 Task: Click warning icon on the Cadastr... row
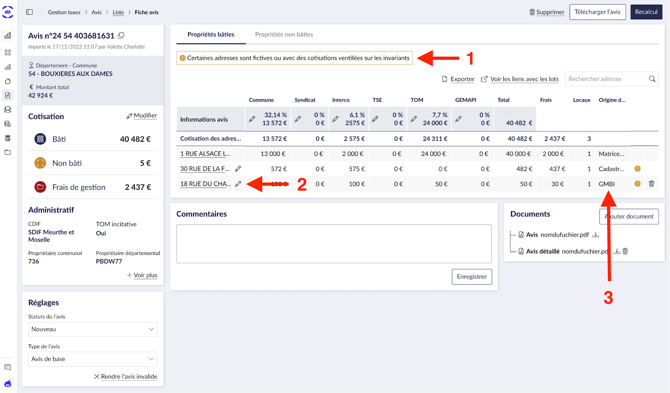click(638, 169)
